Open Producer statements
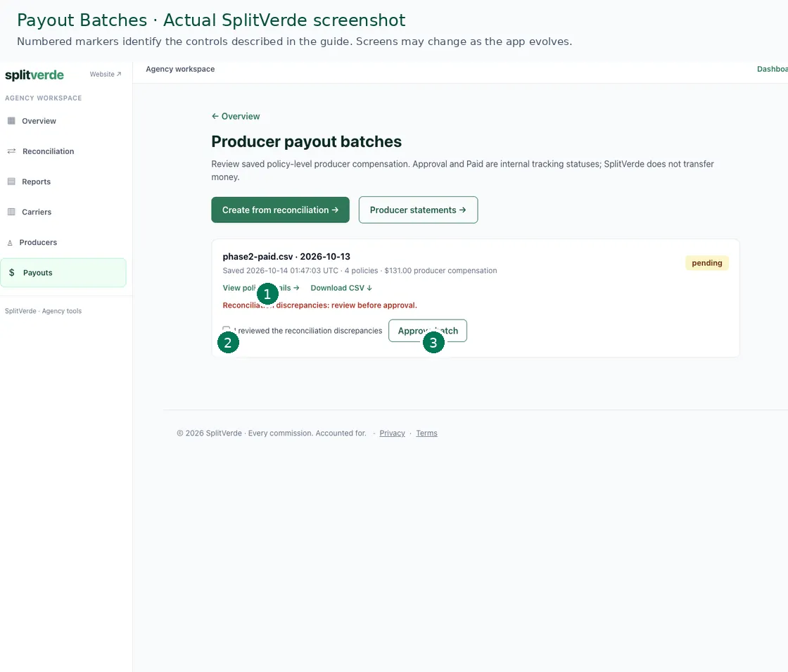 pyautogui.click(x=418, y=210)
